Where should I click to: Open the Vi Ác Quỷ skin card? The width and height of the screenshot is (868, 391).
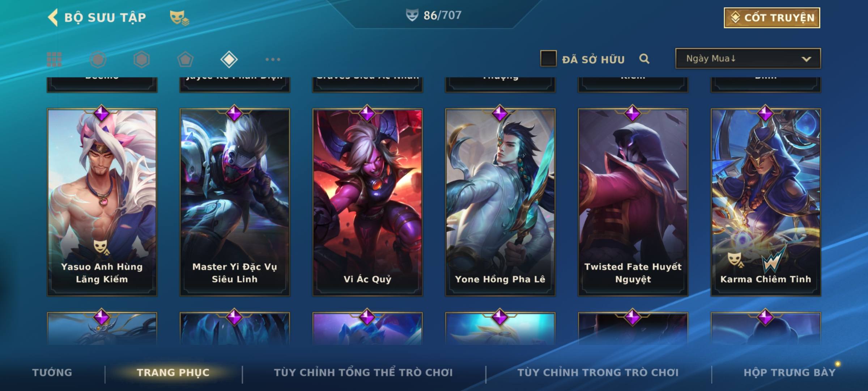click(x=367, y=202)
